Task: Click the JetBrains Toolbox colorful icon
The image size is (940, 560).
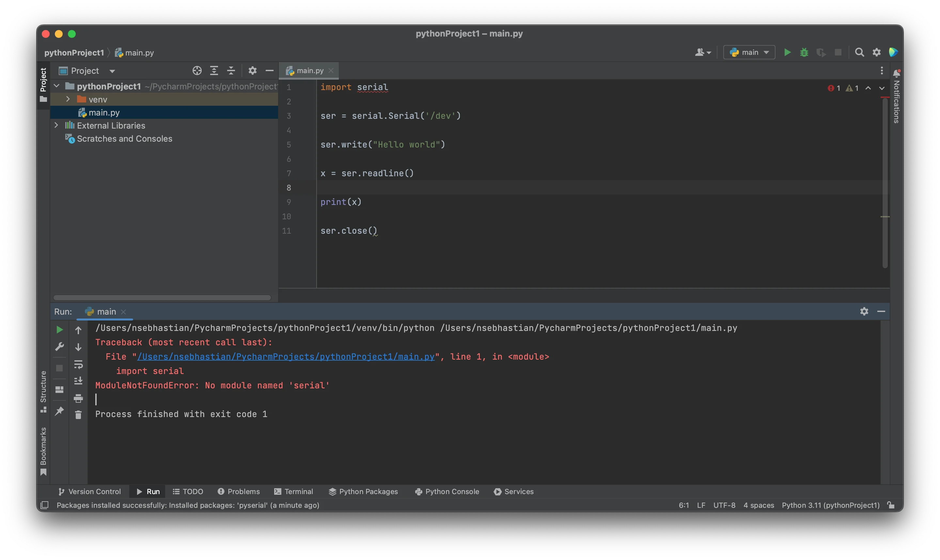Action: coord(893,53)
